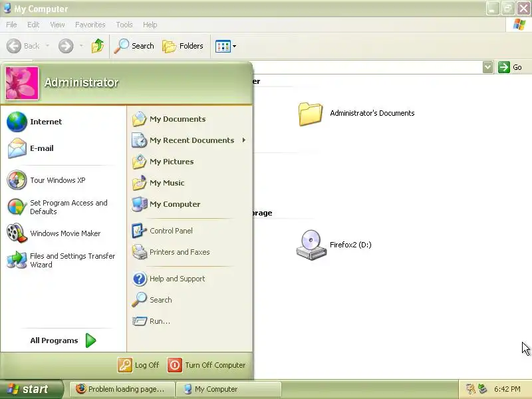The height and width of the screenshot is (399, 532).
Task: Click Turn Off Computer button
Action: tap(207, 365)
